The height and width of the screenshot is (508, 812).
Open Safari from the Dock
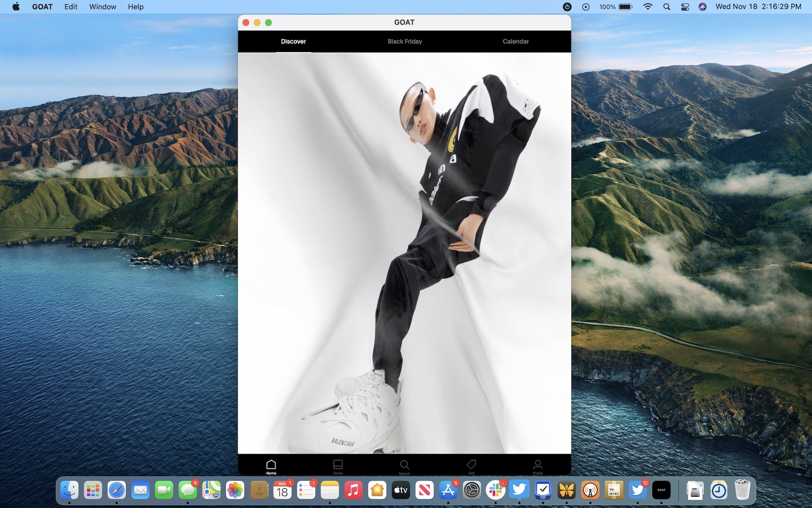coord(117,491)
